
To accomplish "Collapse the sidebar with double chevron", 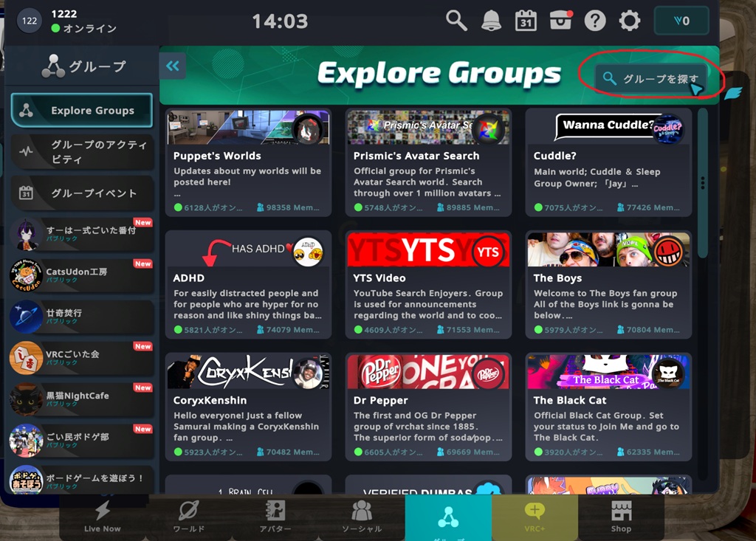I will click(172, 66).
